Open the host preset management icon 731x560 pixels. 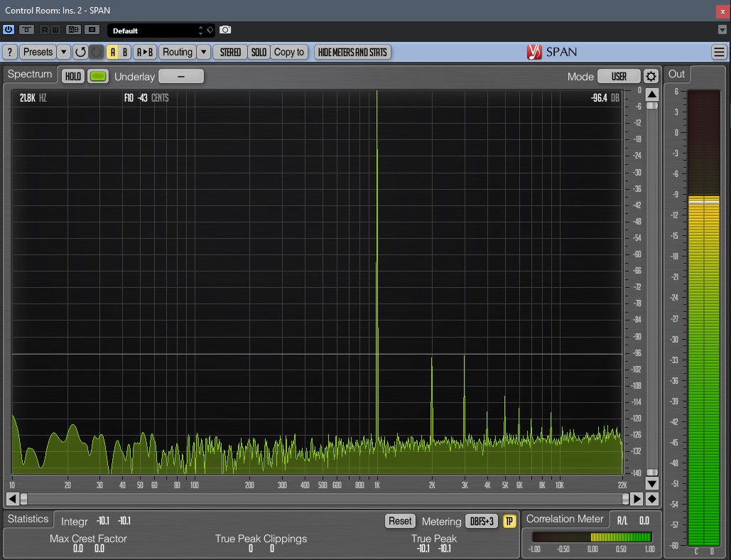pos(92,30)
